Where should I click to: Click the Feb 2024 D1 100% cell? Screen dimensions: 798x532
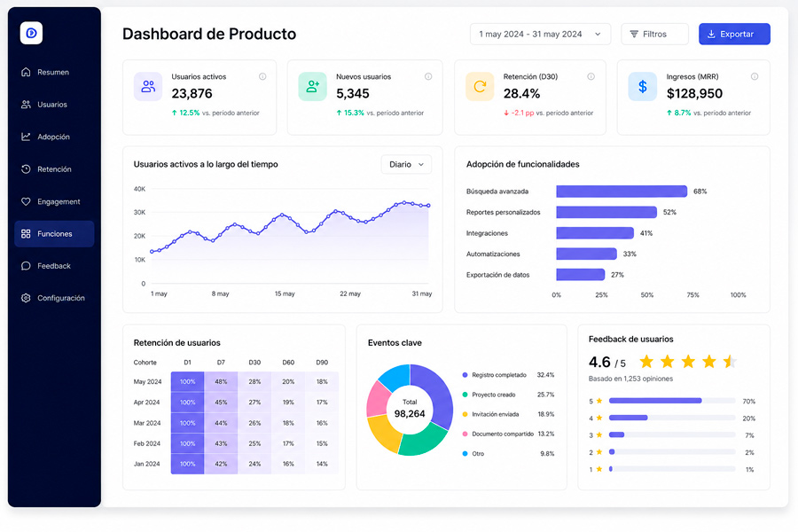pyautogui.click(x=187, y=443)
